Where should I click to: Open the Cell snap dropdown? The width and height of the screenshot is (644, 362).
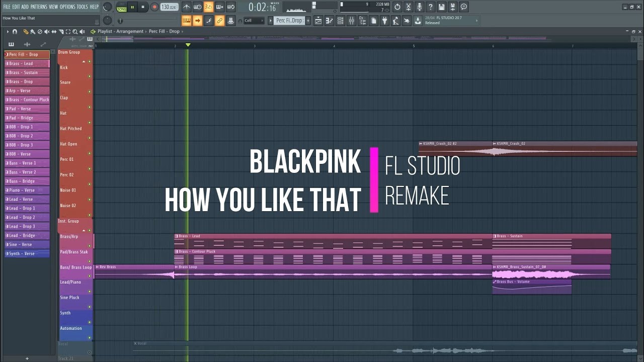coord(254,21)
